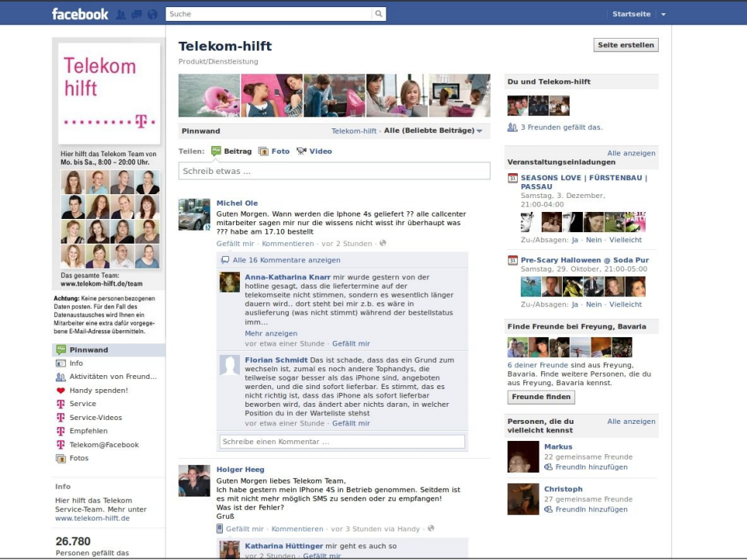Click the Foto share icon
The height and width of the screenshot is (560, 747).
tap(263, 152)
